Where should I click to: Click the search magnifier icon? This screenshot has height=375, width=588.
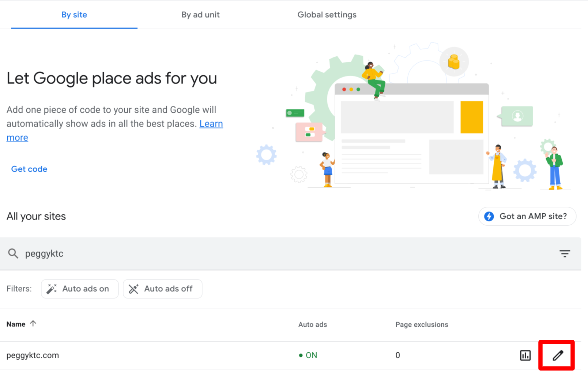click(x=13, y=254)
